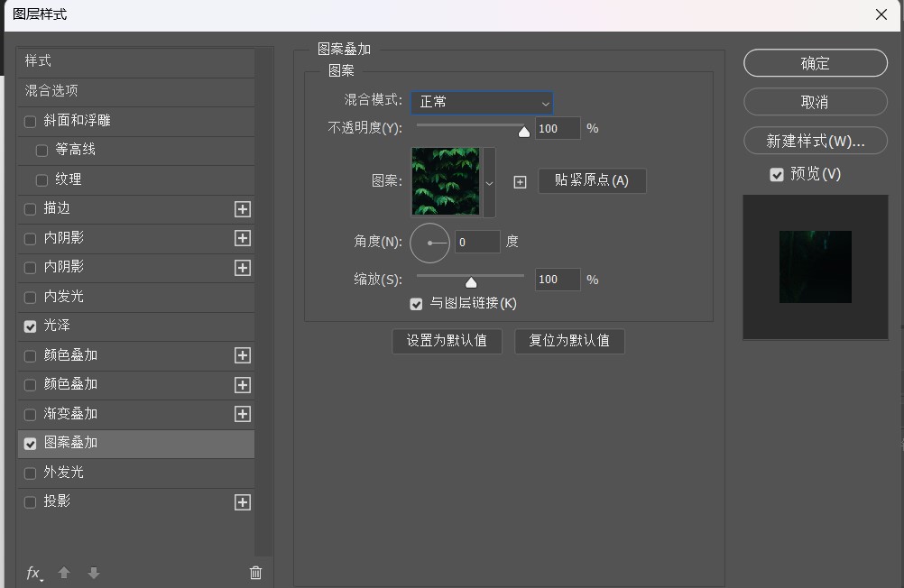904x588 pixels.
Task: Expand the pattern picker dropdown arrow
Action: [490, 182]
